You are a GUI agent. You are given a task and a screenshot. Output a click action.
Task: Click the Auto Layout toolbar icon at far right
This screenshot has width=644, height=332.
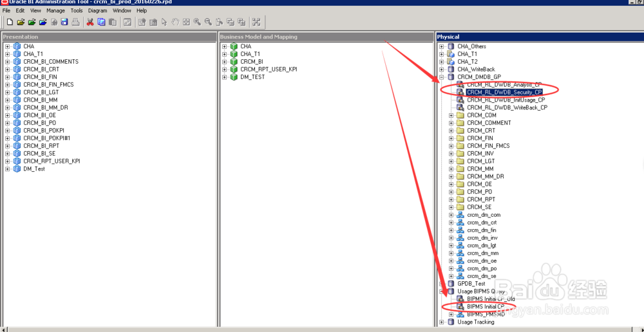tap(256, 22)
